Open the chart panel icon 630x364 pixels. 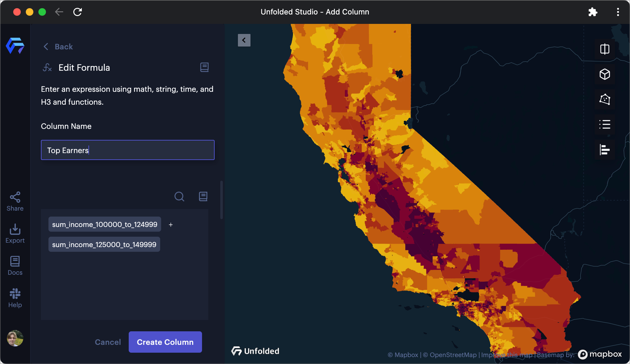tap(605, 150)
